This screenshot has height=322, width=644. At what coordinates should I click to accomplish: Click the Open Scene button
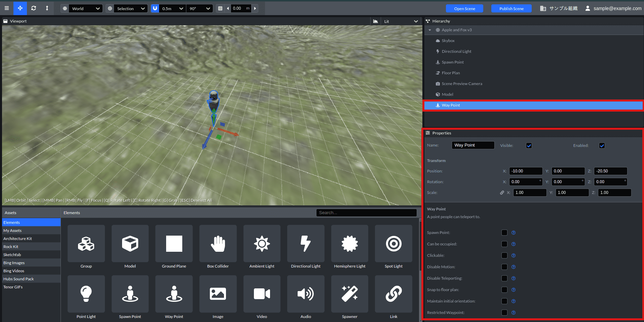[464, 8]
